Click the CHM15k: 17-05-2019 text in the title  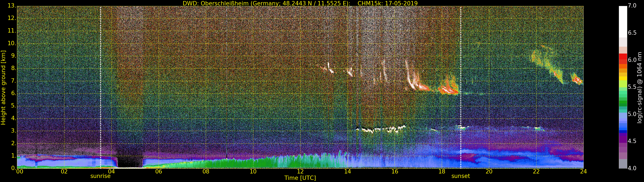387,3
